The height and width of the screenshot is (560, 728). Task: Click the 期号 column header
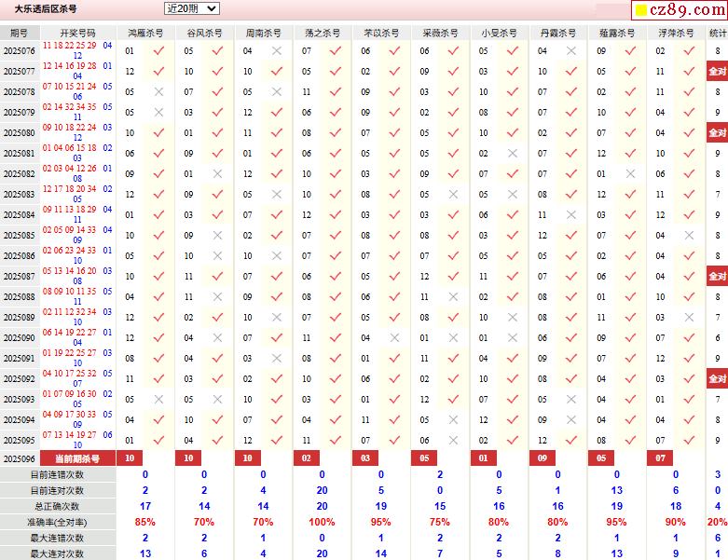click(19, 33)
